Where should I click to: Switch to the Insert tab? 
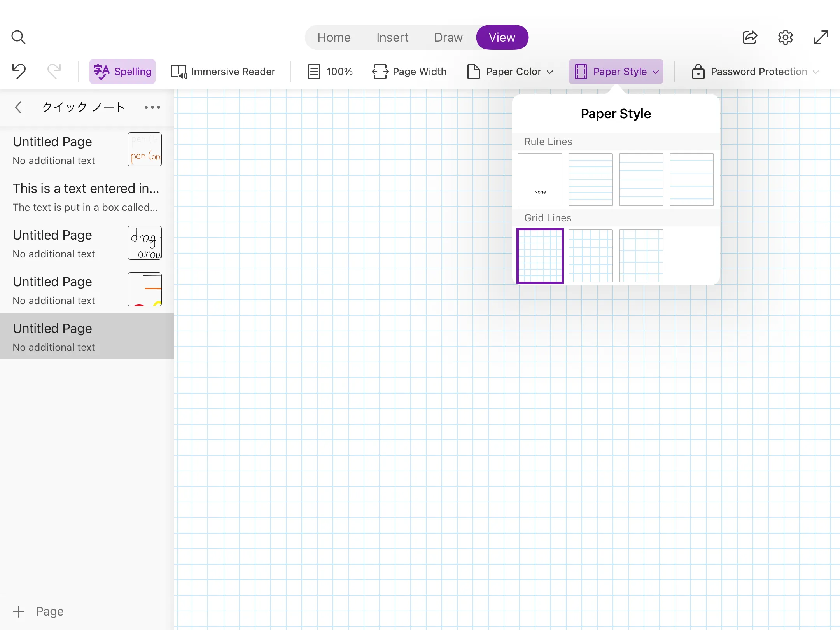(392, 37)
